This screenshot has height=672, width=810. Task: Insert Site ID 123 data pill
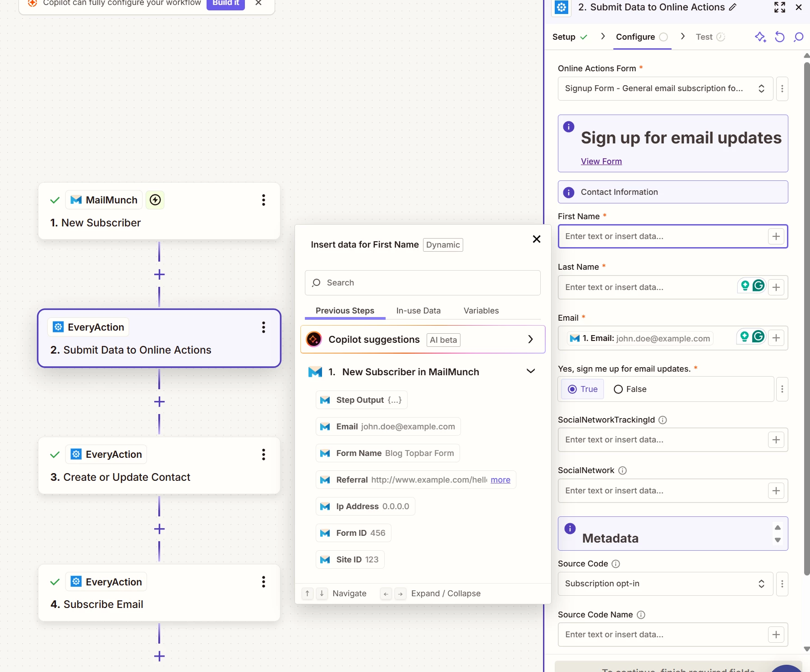[350, 560]
